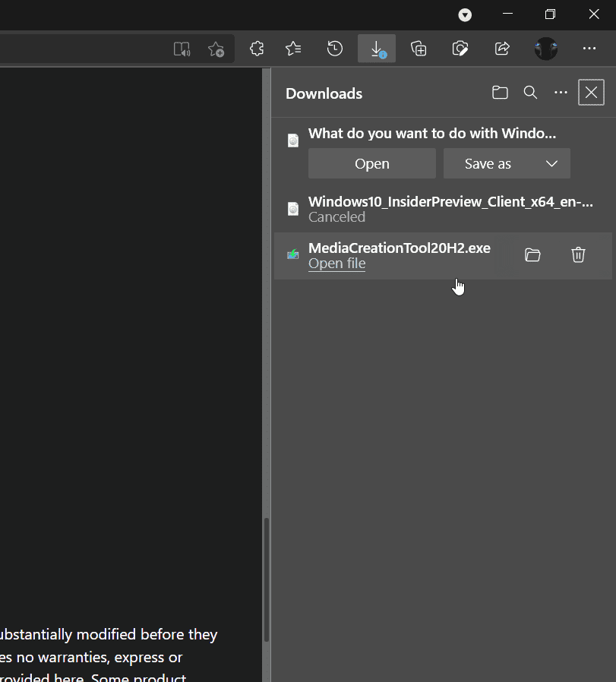Screen dimensions: 616x682
Task: Open the Favorites list icon
Action: pos(293,49)
